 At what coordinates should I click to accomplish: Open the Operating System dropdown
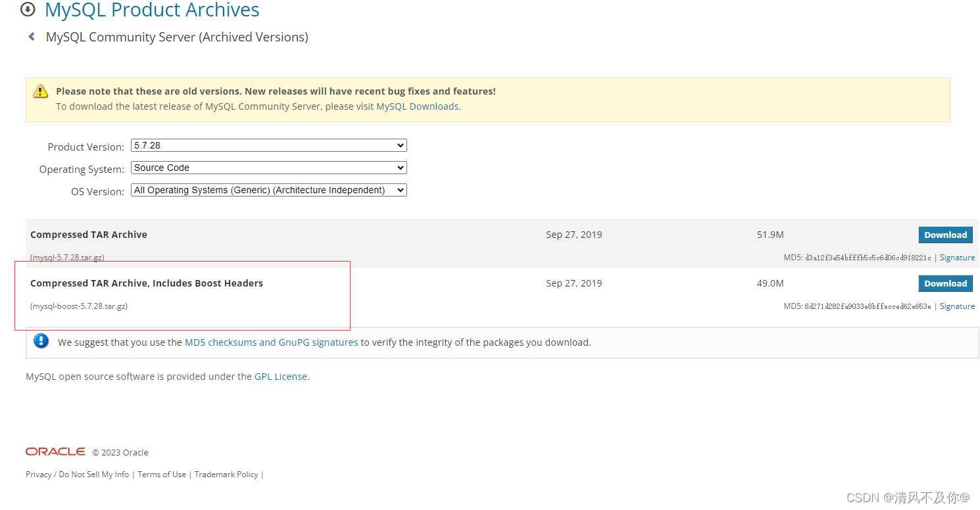269,168
